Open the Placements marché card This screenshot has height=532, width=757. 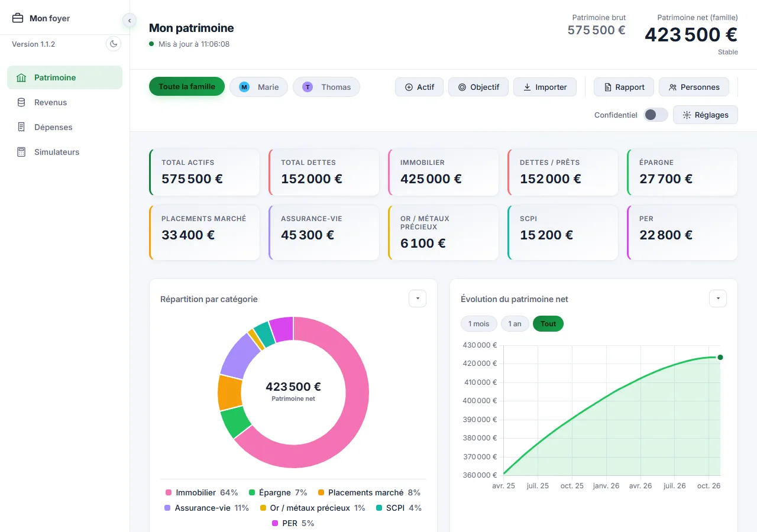pyautogui.click(x=204, y=232)
